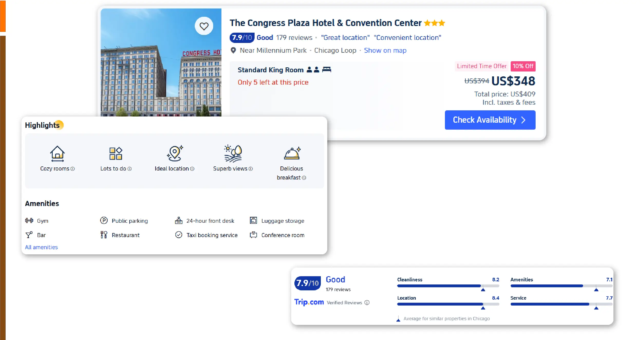The image size is (644, 340).
Task: Click the Gym dumbbell icon
Action: [x=29, y=220]
